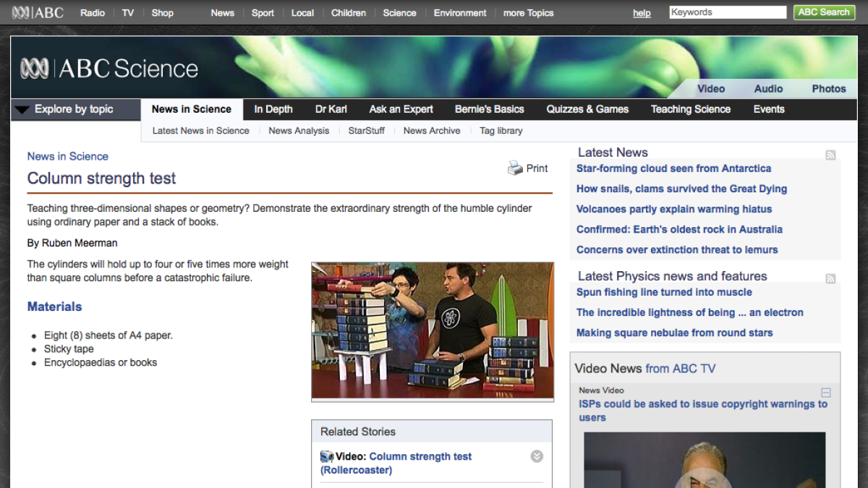This screenshot has height=488, width=868.
Task: Click the video camera icon in Related Stories
Action: (327, 457)
